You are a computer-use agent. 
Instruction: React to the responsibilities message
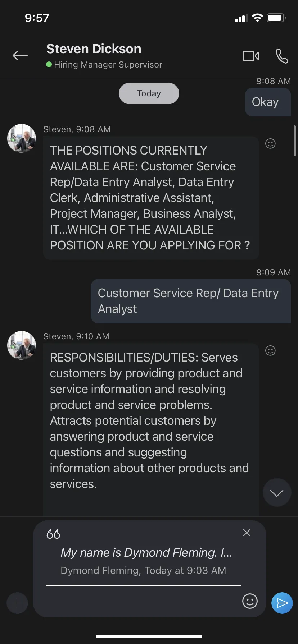270,350
